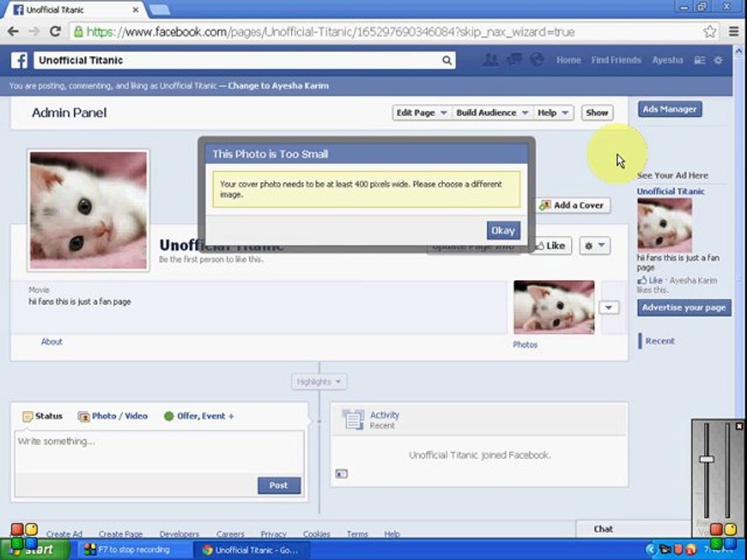Viewport: 747px width, 560px height.
Task: Open Ayesha profile link
Action: (x=668, y=60)
